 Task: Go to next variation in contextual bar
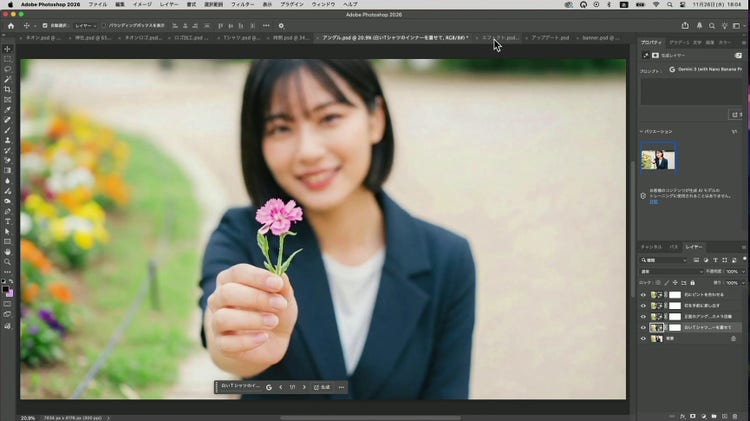pyautogui.click(x=305, y=387)
